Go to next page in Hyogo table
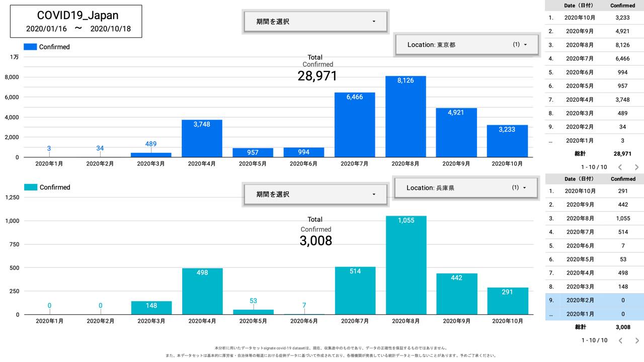Screen dimensions: 644x362 [636, 340]
